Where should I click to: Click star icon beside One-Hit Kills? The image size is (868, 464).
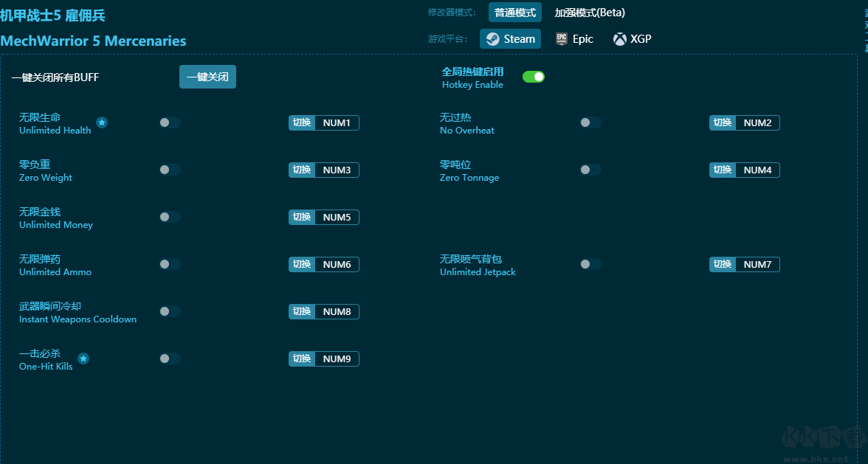tap(83, 359)
